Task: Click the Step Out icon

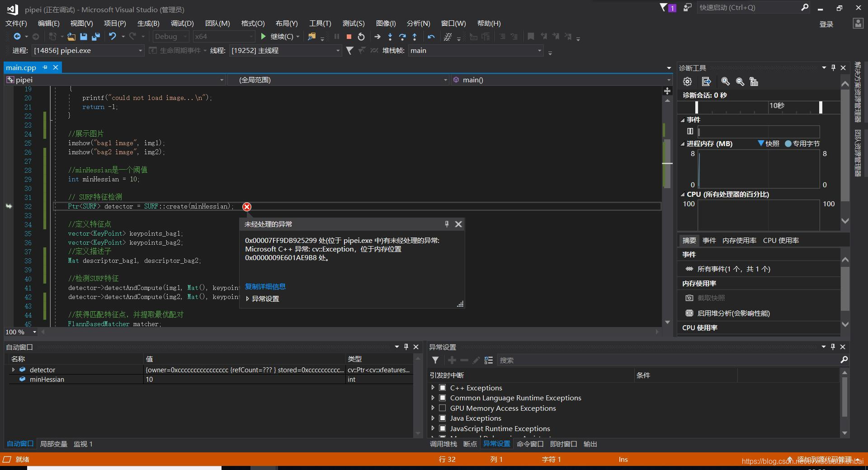Action: pos(415,37)
